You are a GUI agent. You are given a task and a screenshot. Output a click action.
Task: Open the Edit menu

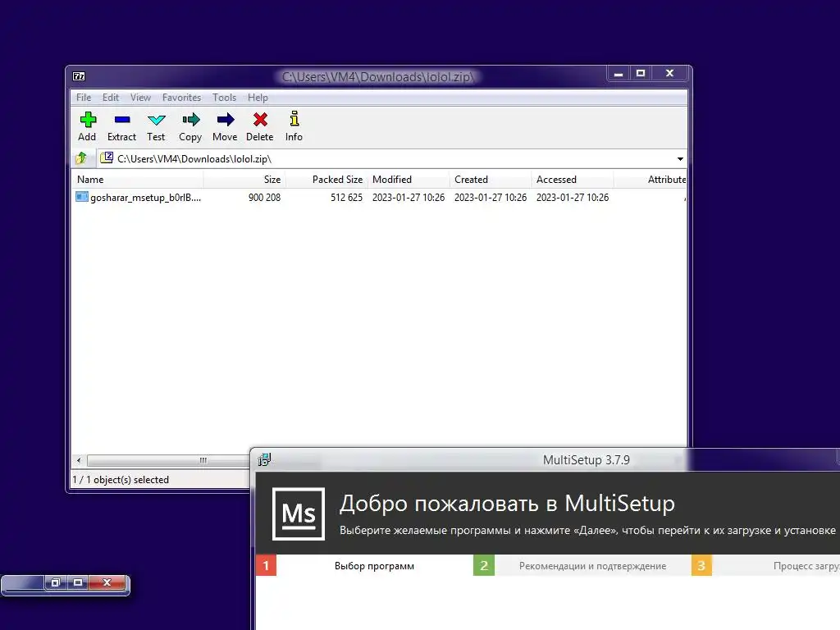(111, 98)
